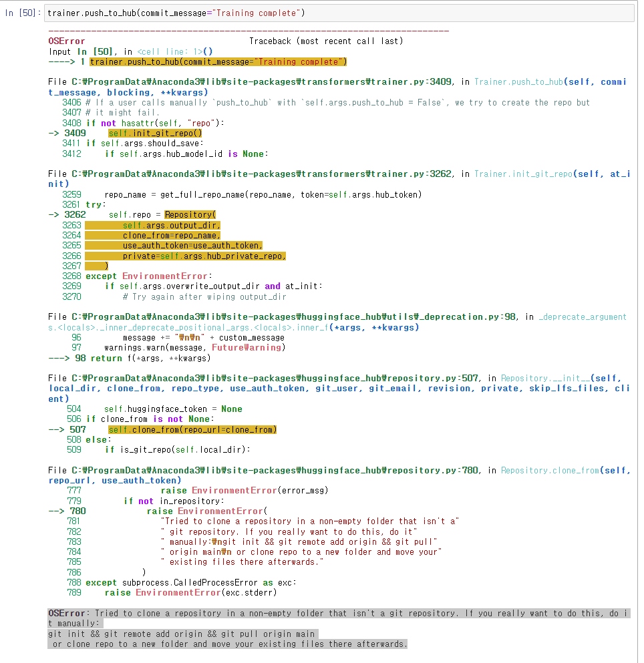644x663 pixels.
Task: Click 'repo_name = get_full_repo_name' on line 3259
Action: 263,194
